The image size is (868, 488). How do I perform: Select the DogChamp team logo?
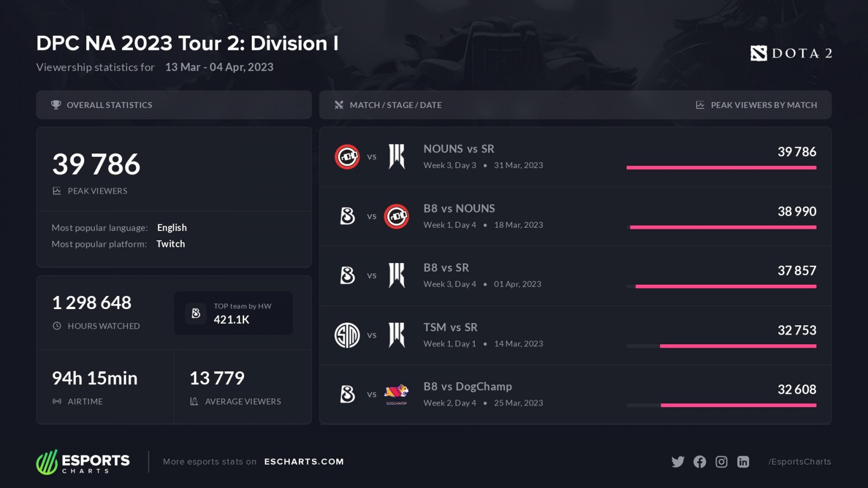pos(397,394)
